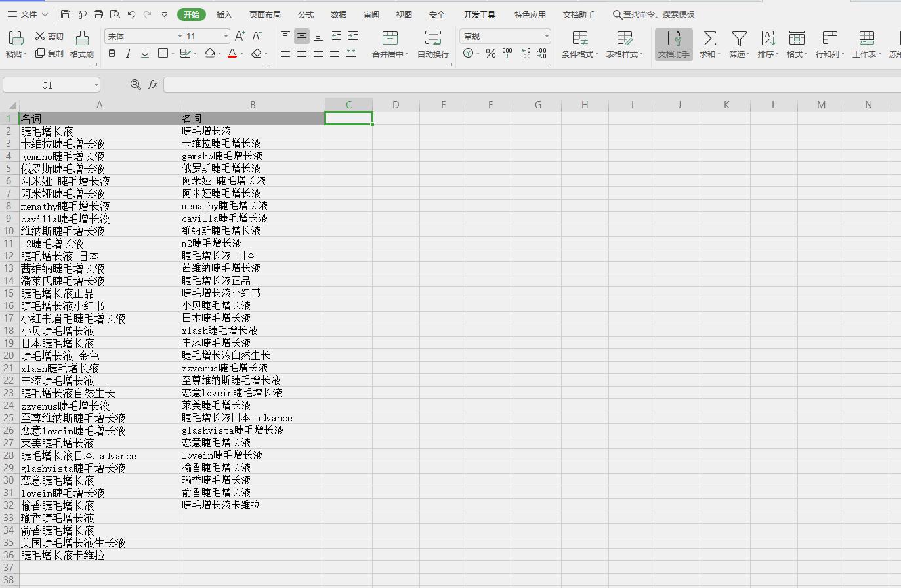
Task: Toggle distributed alignment
Action: pos(351,53)
